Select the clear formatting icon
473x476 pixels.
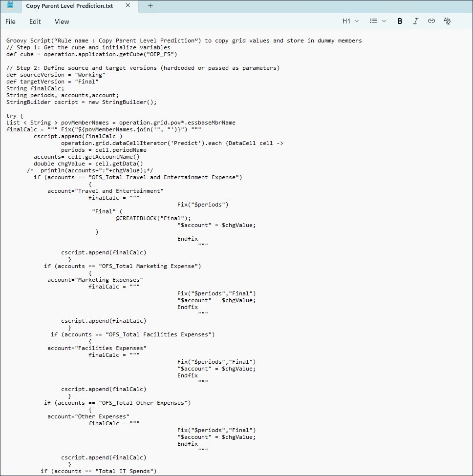click(x=447, y=21)
